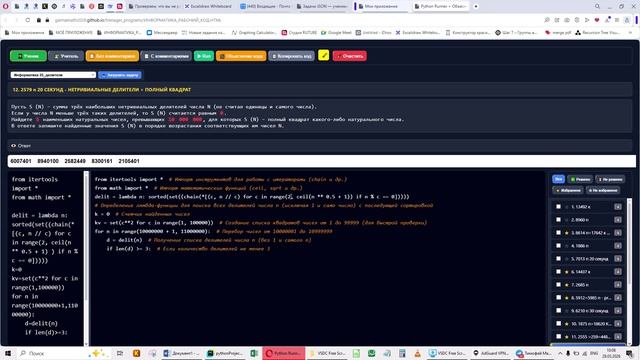Check the box for task '5. 7013 п 20 секунд'
Viewport: 640px width, 360px height.
click(x=558, y=258)
